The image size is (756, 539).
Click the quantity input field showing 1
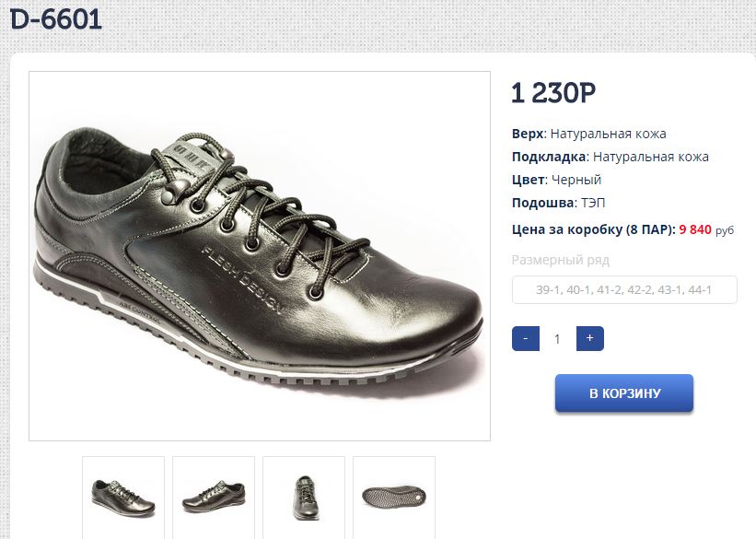pyautogui.click(x=557, y=339)
